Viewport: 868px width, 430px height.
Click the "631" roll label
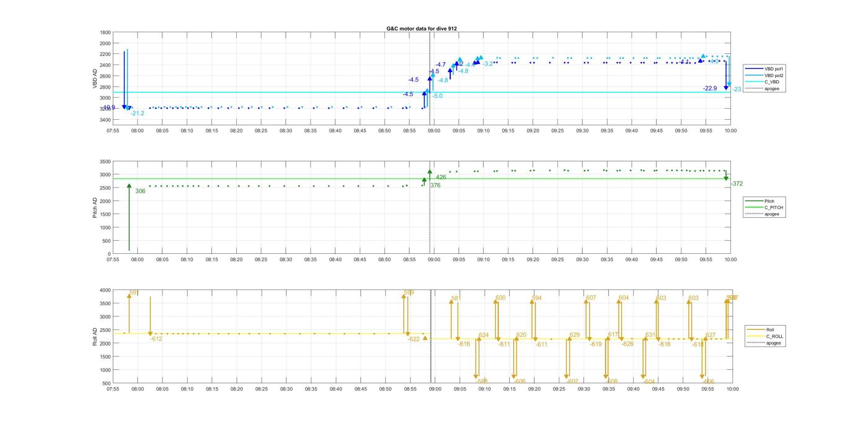click(x=650, y=335)
